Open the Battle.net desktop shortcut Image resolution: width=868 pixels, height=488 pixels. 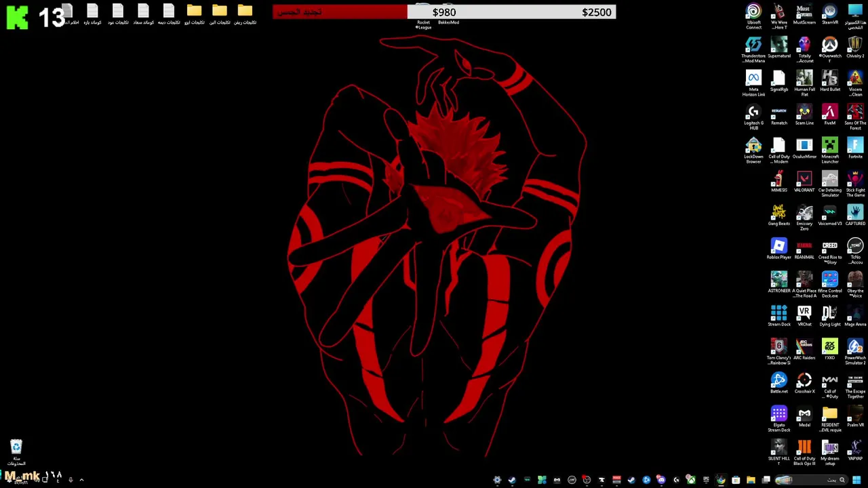click(778, 384)
